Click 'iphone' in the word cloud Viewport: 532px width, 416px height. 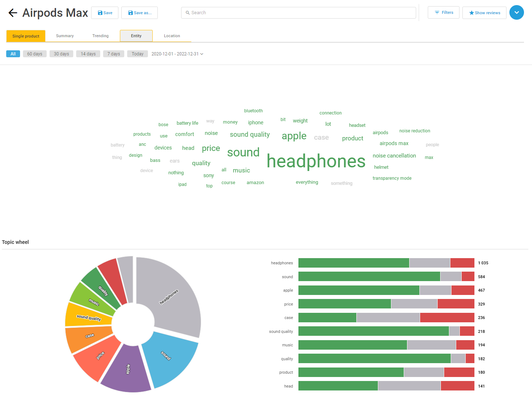tap(256, 123)
